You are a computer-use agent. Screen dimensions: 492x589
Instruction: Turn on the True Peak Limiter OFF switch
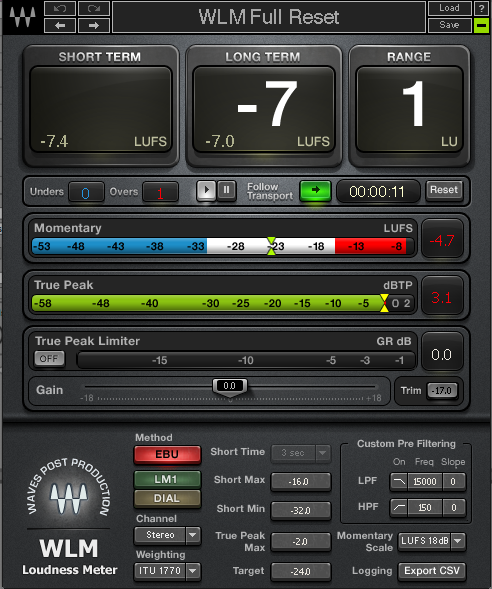point(49,359)
